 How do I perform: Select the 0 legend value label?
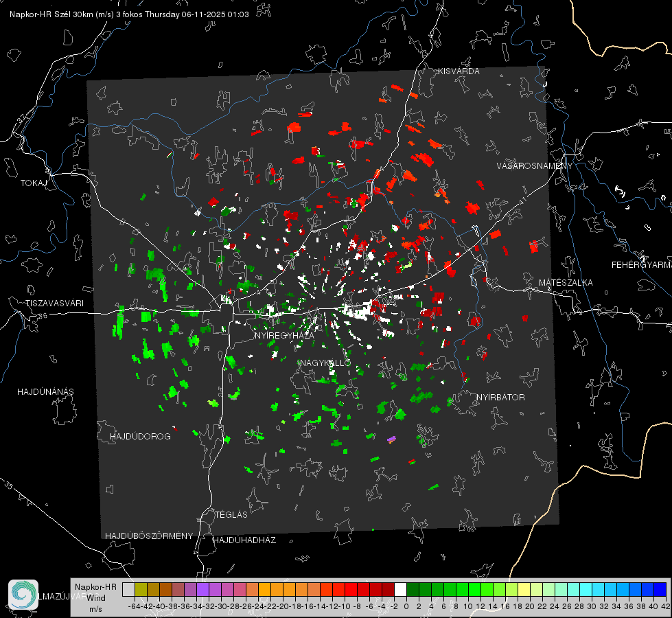click(406, 606)
